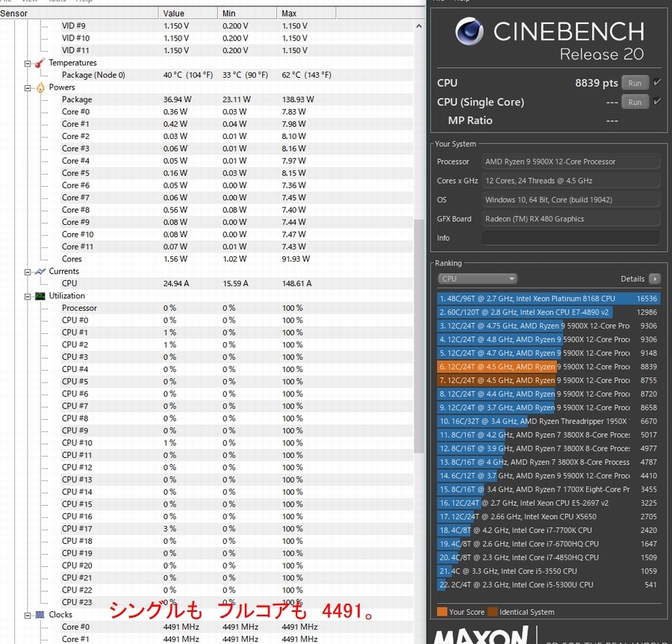The width and height of the screenshot is (672, 644).
Task: Click the Details label in Ranking
Action: coord(632,279)
